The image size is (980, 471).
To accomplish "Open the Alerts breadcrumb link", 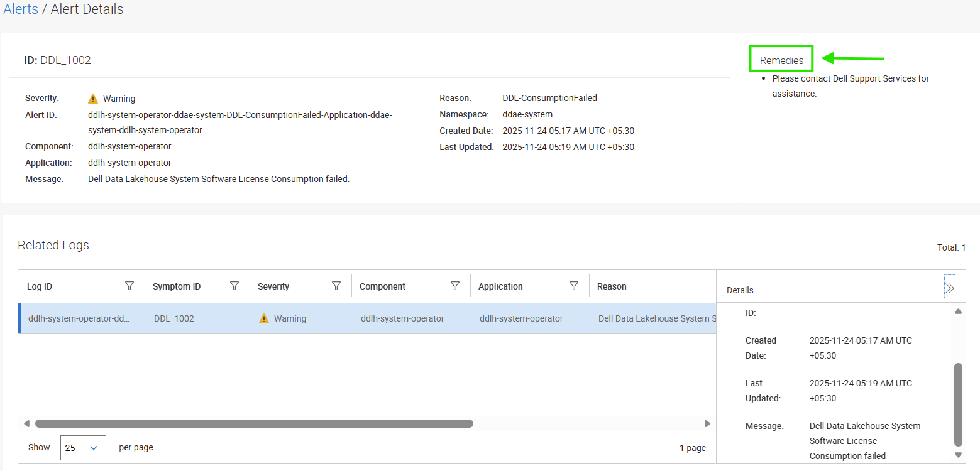I will 21,9.
